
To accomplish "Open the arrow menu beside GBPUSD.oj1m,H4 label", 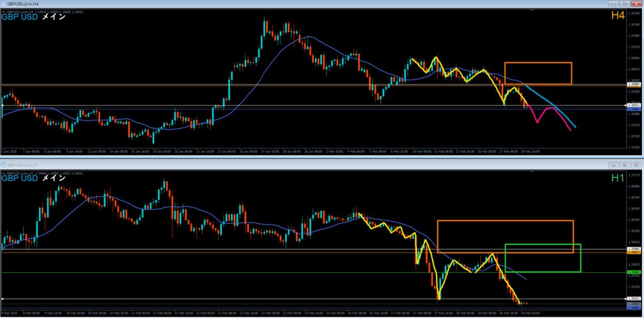I will tap(4, 11).
